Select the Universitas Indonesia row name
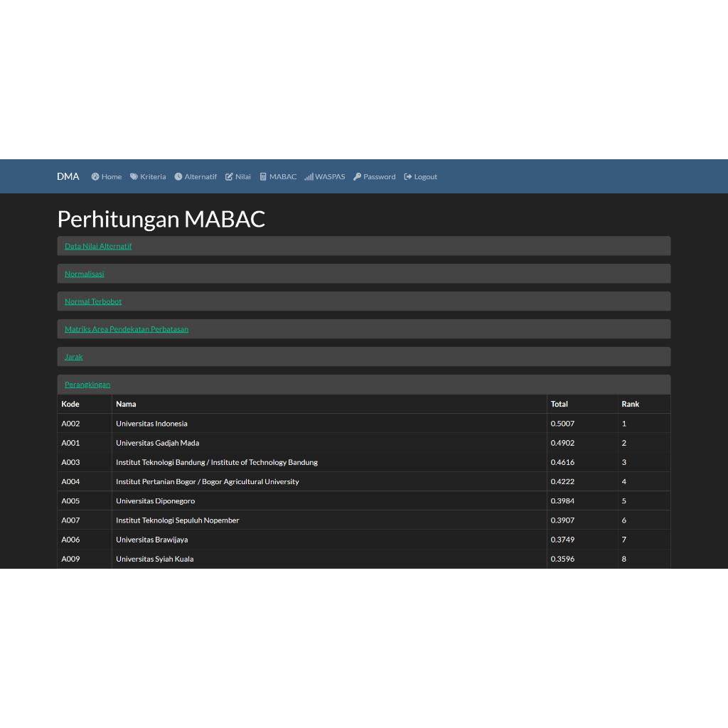 [x=152, y=424]
